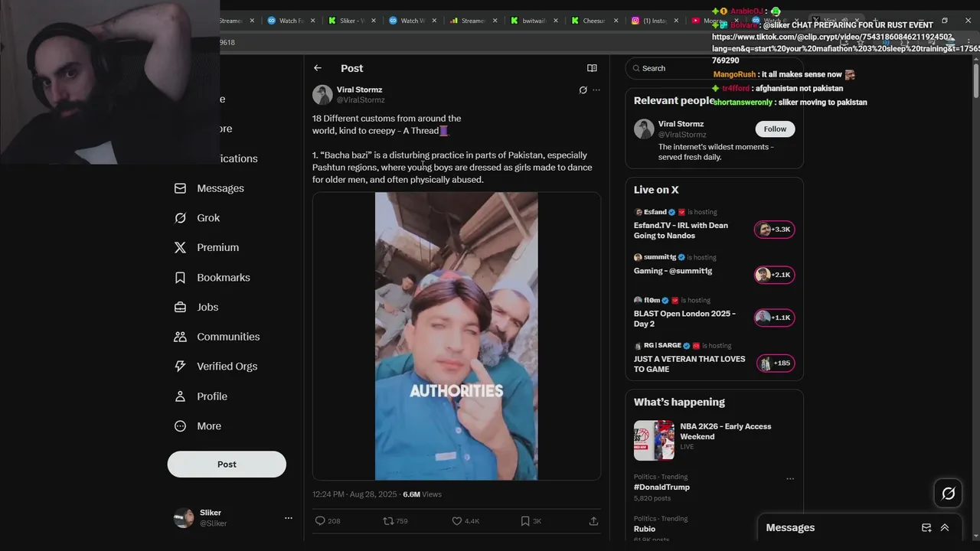The height and width of the screenshot is (551, 980).
Task: Open Communities in the left sidebar
Action: [228, 337]
